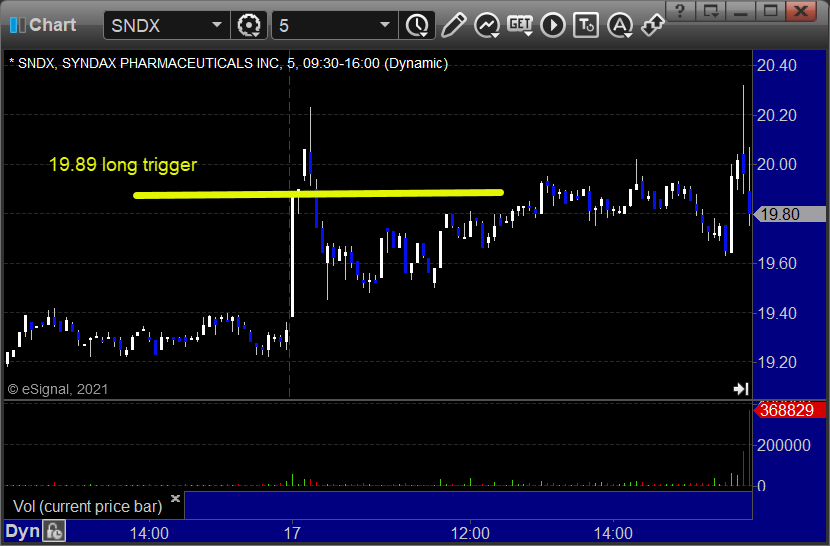Viewport: 830px width, 546px height.
Task: Toggle the Dyn dynamic scaling button
Action: (x=23, y=531)
